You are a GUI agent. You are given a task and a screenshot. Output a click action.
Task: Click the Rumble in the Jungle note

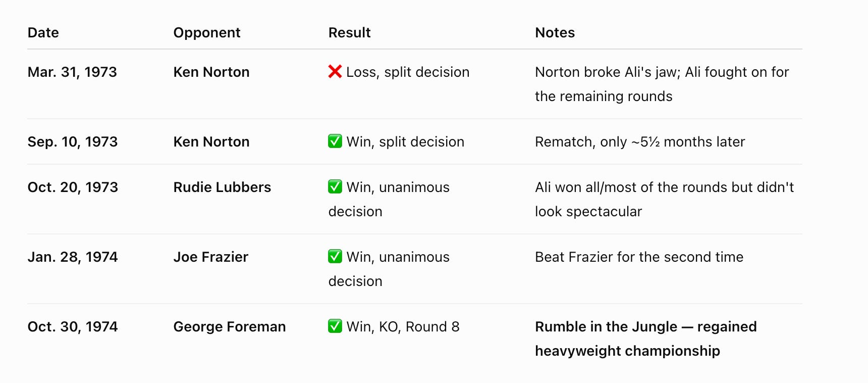coord(646,339)
